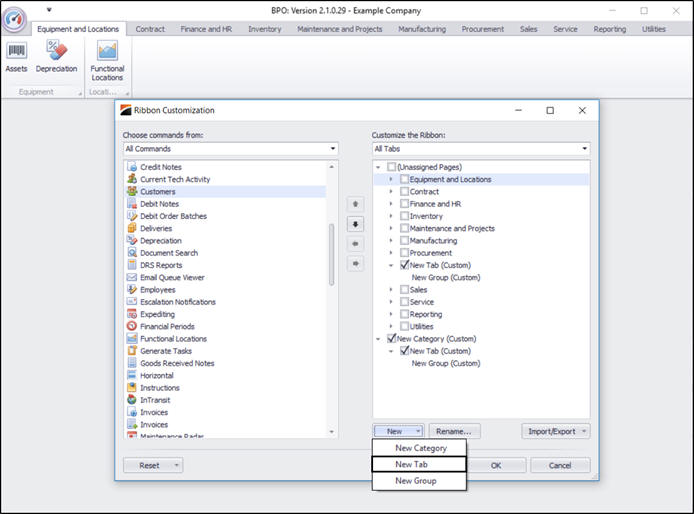Collapse the New Category (Custom) node
The width and height of the screenshot is (694, 514).
tap(378, 339)
